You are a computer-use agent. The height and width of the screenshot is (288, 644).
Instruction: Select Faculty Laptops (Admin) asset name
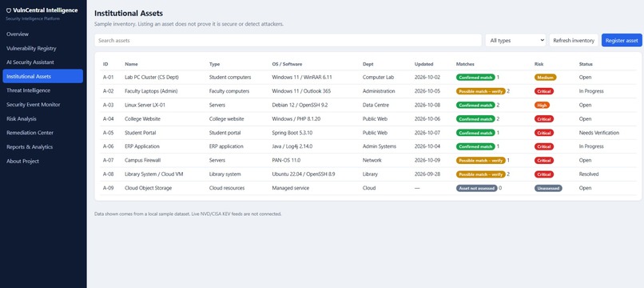coord(151,91)
